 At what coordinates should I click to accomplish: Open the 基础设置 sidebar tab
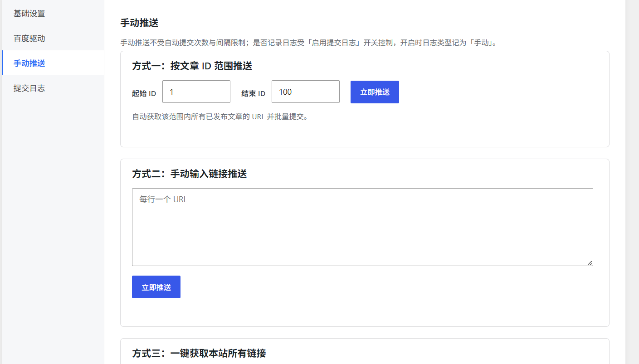pos(53,14)
